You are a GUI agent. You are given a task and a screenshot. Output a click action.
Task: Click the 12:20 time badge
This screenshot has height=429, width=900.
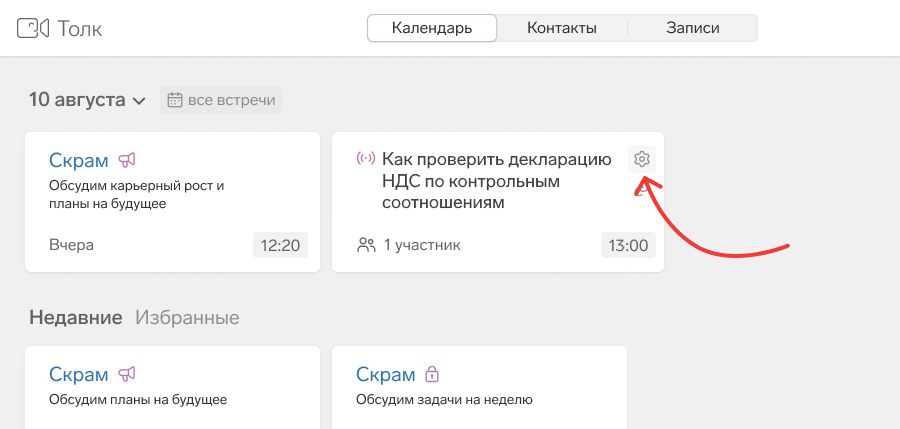coord(280,246)
